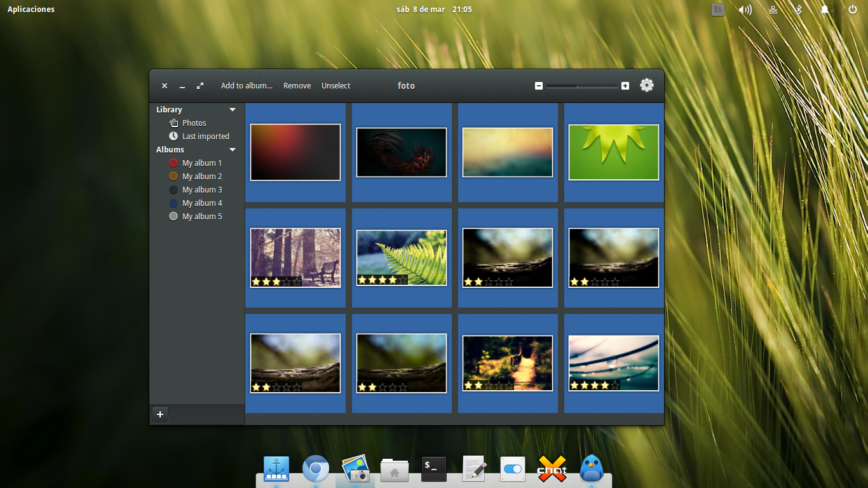This screenshot has height=488, width=868.
Task: Launch the chat X dock icon
Action: click(x=552, y=470)
